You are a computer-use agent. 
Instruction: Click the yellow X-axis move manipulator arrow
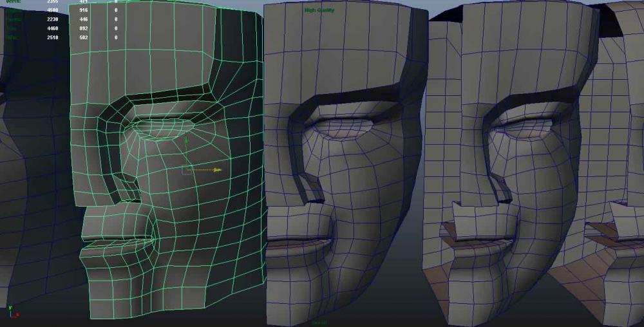[217, 169]
